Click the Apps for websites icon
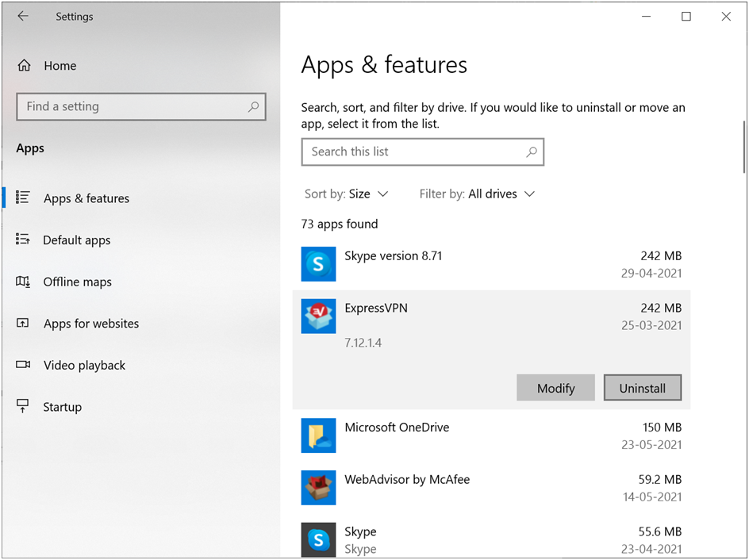 pyautogui.click(x=22, y=323)
